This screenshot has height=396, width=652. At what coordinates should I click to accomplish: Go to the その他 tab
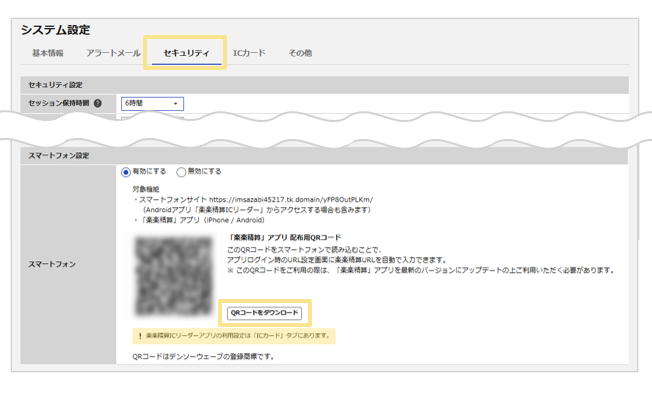click(x=300, y=53)
